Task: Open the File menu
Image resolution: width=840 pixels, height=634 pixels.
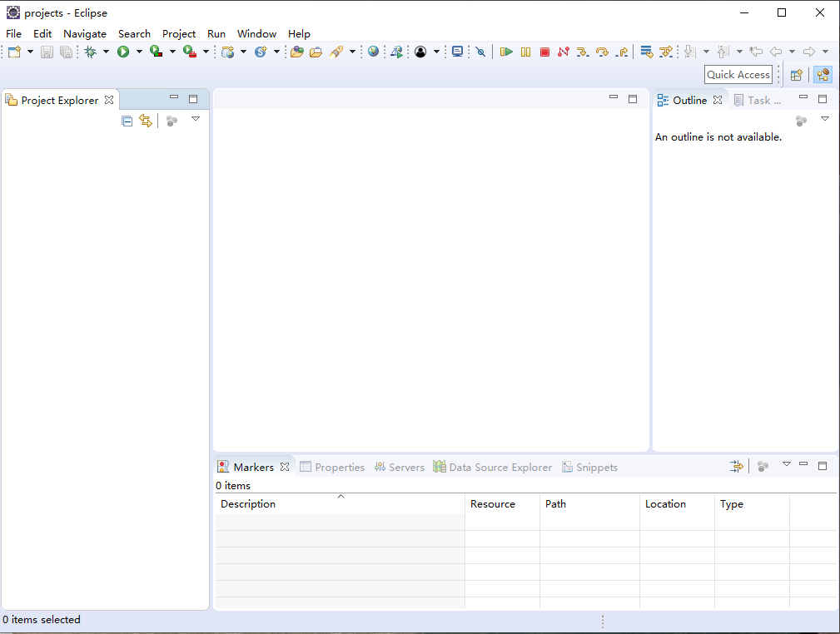Action: point(13,34)
